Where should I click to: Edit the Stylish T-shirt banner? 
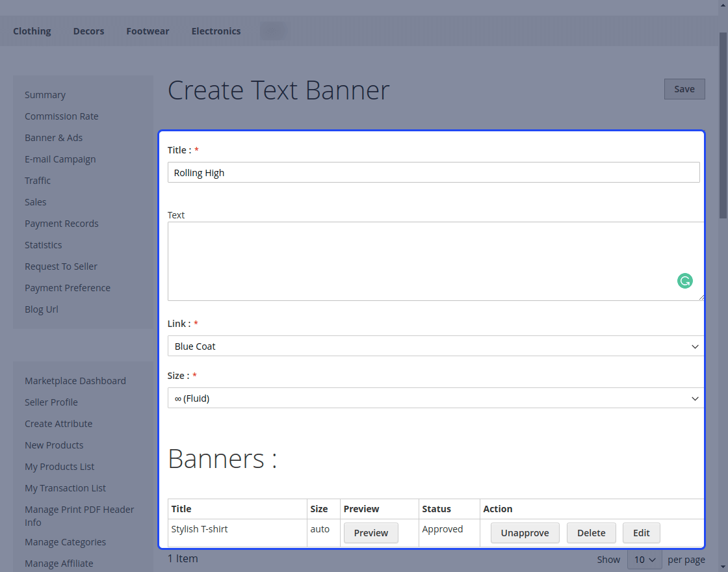click(641, 533)
